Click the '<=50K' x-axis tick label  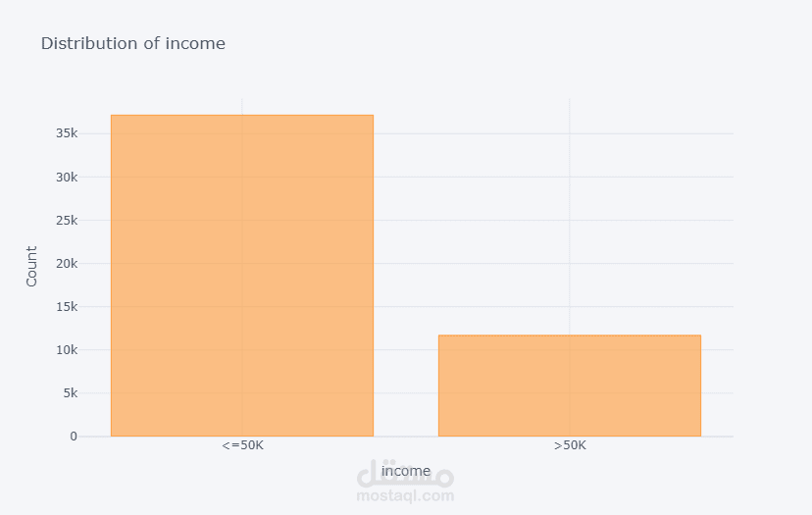click(242, 445)
